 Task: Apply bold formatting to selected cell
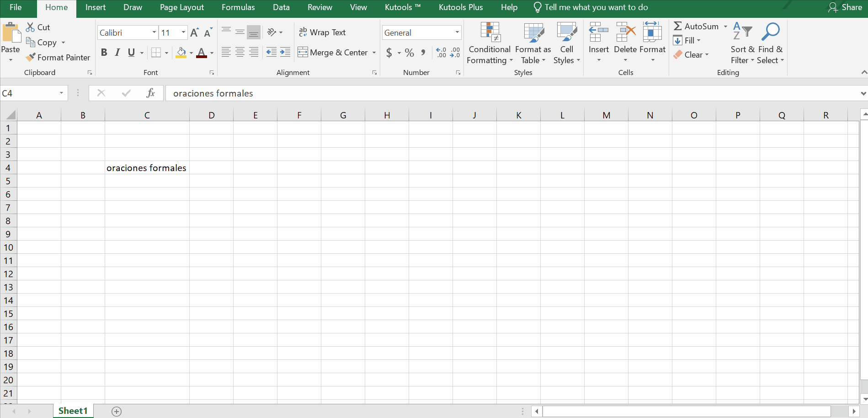(104, 52)
